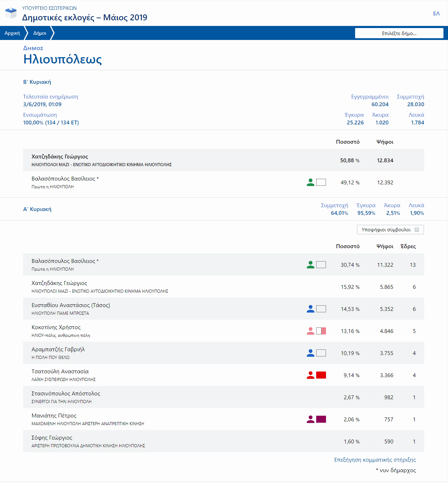448x483 pixels.
Task: Click pink person icon beside Κοκοτίνης Χρήστος
Action: click(x=310, y=331)
